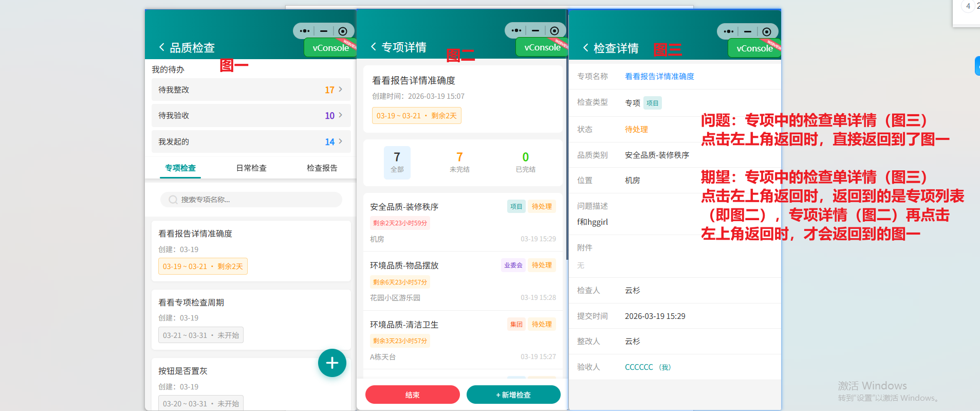The width and height of the screenshot is (980, 411).
Task: Select the 全部 filter showing 7
Action: 397,162
